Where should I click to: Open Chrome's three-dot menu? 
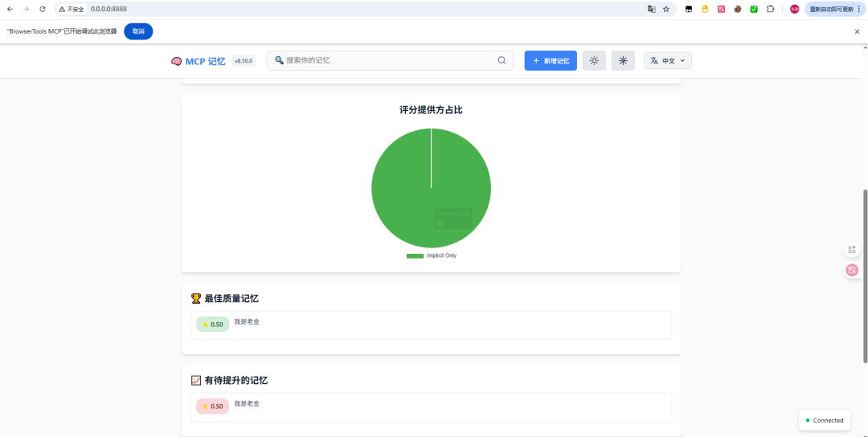coord(859,9)
